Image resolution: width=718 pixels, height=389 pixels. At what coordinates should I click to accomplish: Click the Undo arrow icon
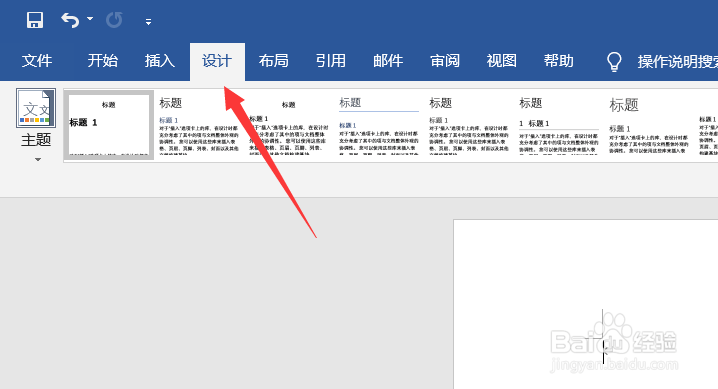point(70,20)
